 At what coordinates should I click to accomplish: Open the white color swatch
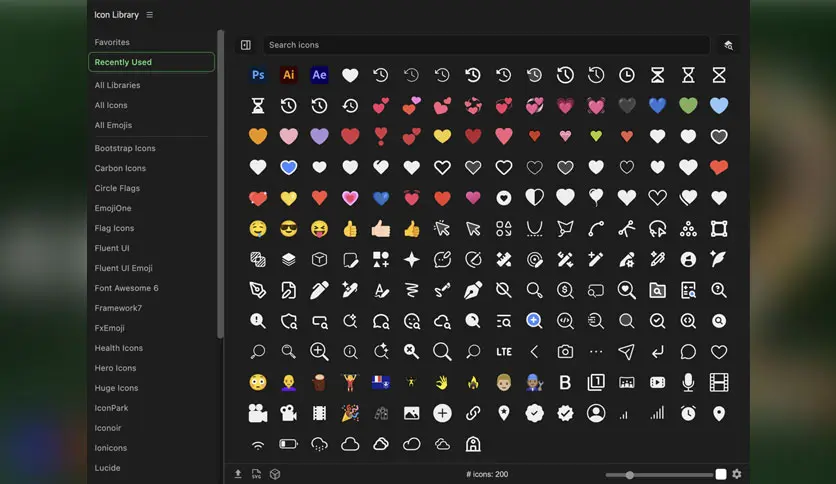pos(721,474)
